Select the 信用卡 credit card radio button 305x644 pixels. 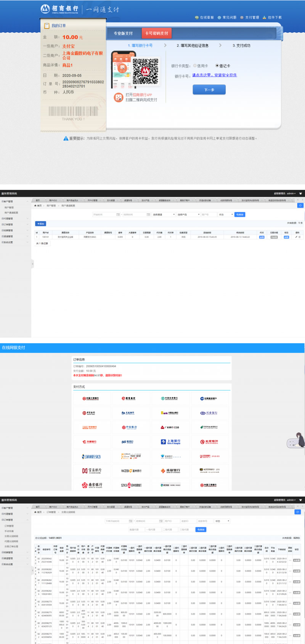(195, 66)
